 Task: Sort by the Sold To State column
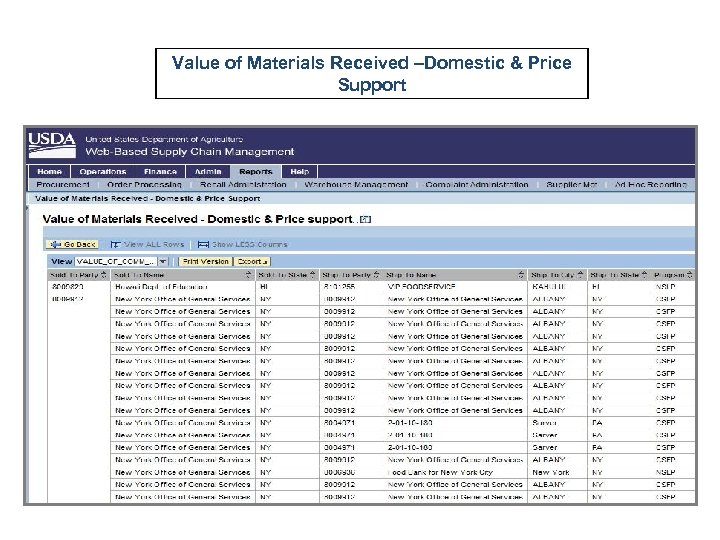pyautogui.click(x=313, y=275)
